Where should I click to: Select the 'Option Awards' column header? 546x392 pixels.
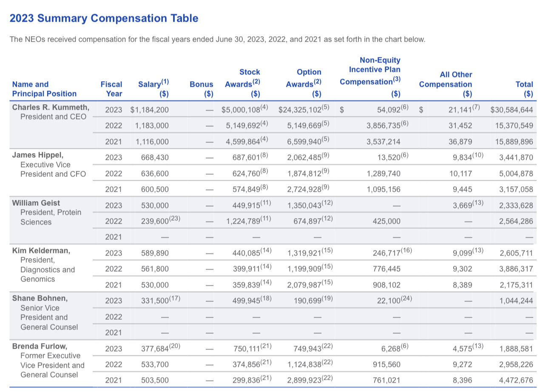(x=304, y=82)
